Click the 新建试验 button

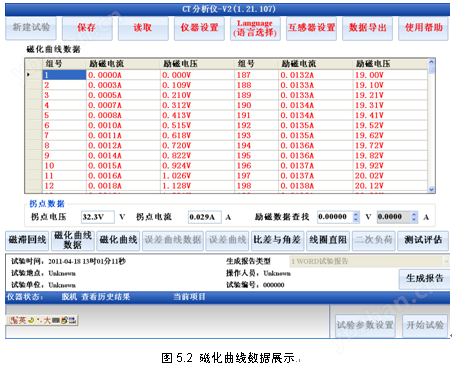pyautogui.click(x=31, y=28)
